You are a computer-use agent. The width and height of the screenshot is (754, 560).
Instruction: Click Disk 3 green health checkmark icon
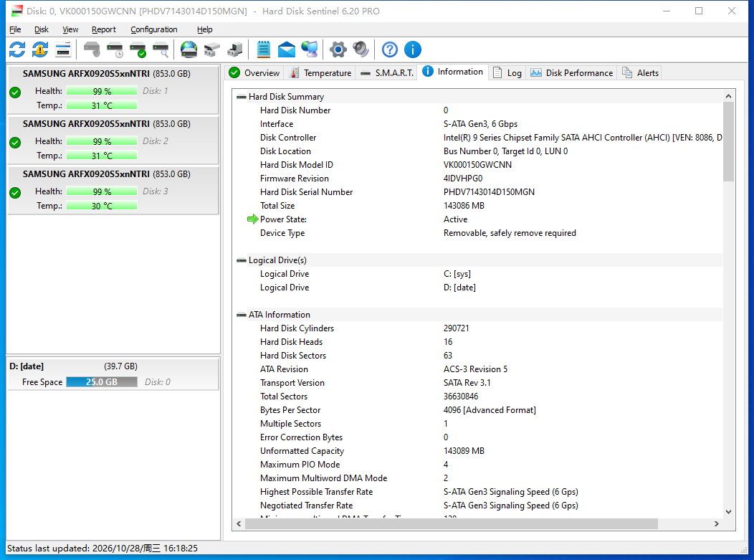(15, 193)
